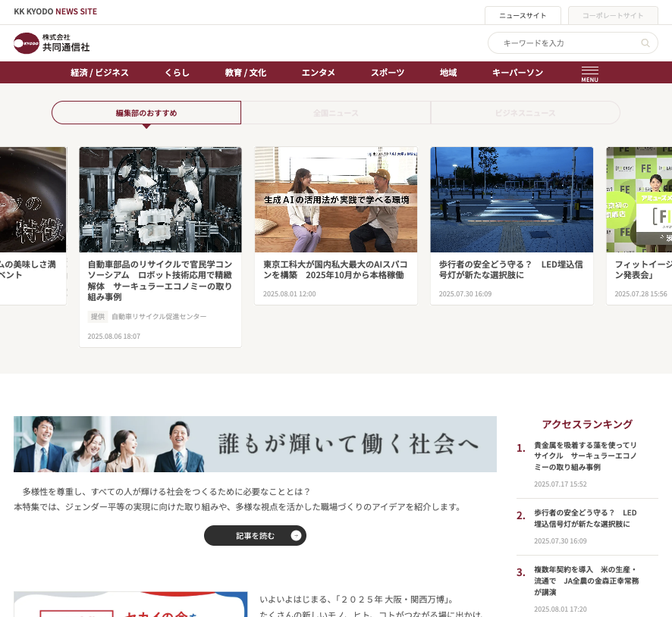
Task: Click date 2025.07.28 15:56
Action: tap(641, 294)
